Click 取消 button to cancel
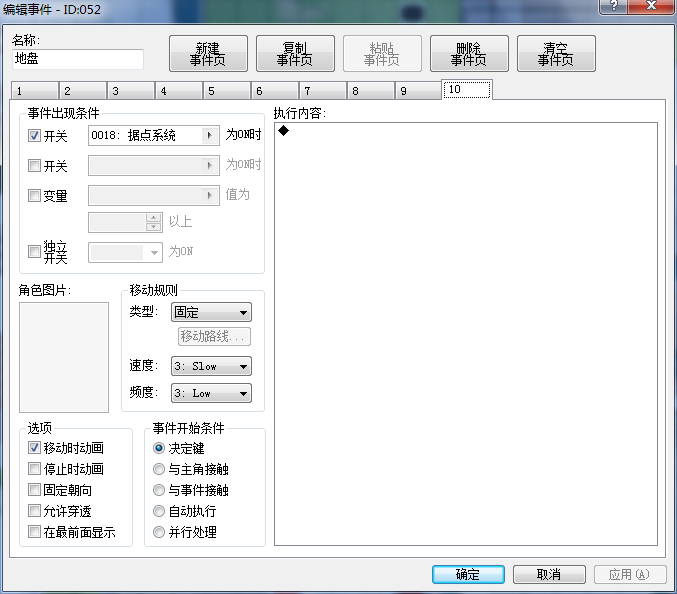The image size is (677, 594). point(549,575)
